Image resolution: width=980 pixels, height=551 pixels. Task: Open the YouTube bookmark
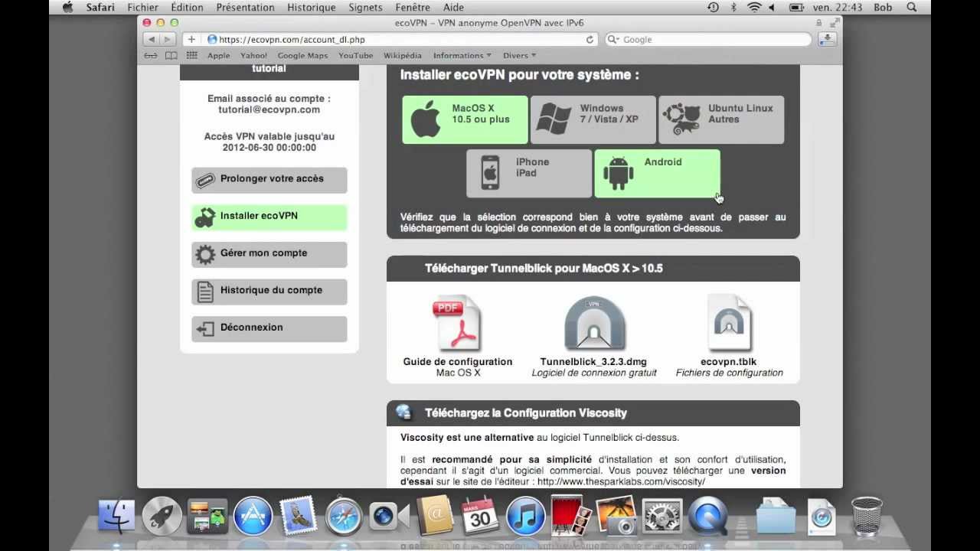(x=356, y=56)
